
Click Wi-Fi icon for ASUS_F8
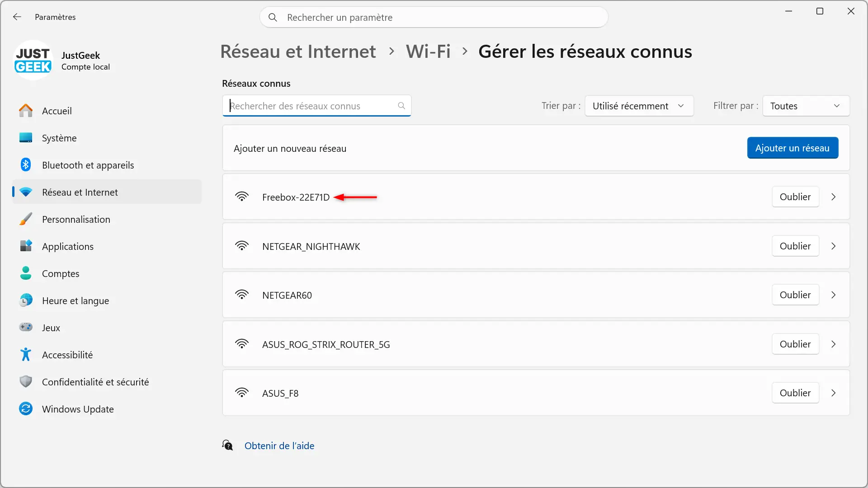(242, 393)
